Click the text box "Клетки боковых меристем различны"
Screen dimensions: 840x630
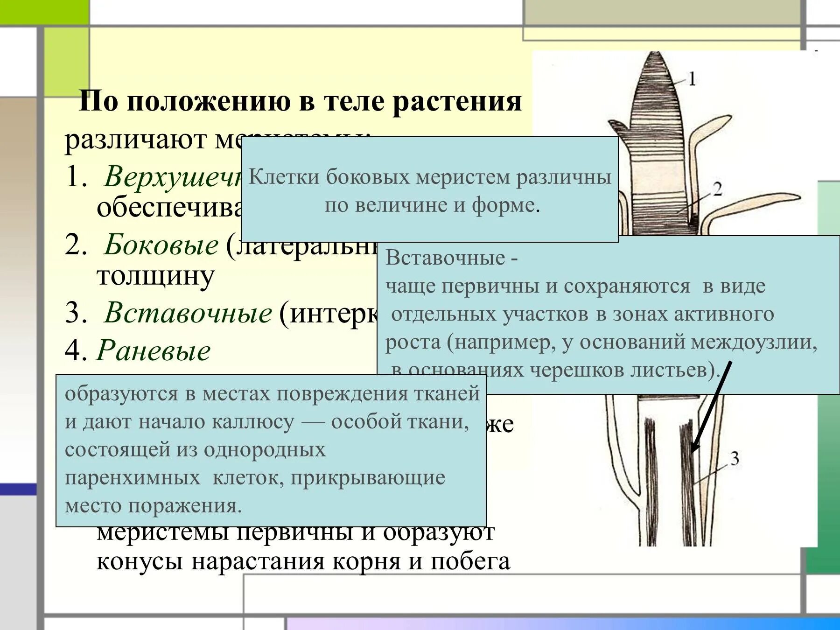[430, 189]
